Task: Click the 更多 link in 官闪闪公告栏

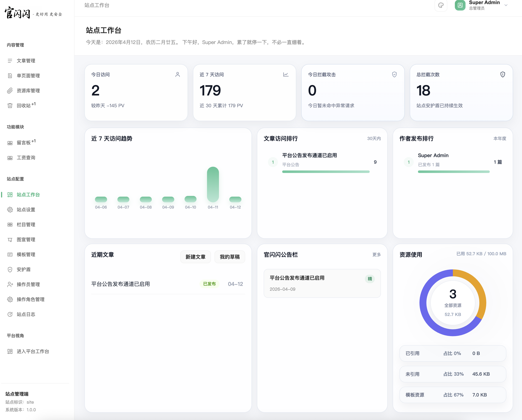Action: 376,254
